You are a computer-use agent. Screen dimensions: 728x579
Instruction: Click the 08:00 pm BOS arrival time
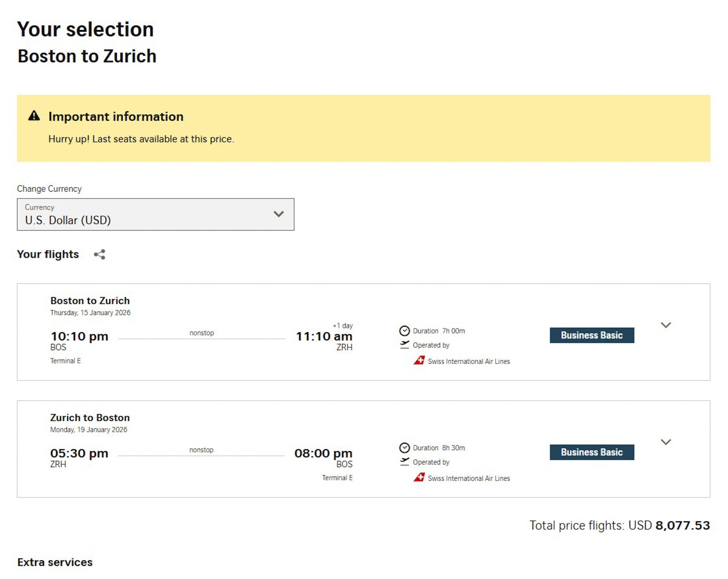click(x=323, y=453)
